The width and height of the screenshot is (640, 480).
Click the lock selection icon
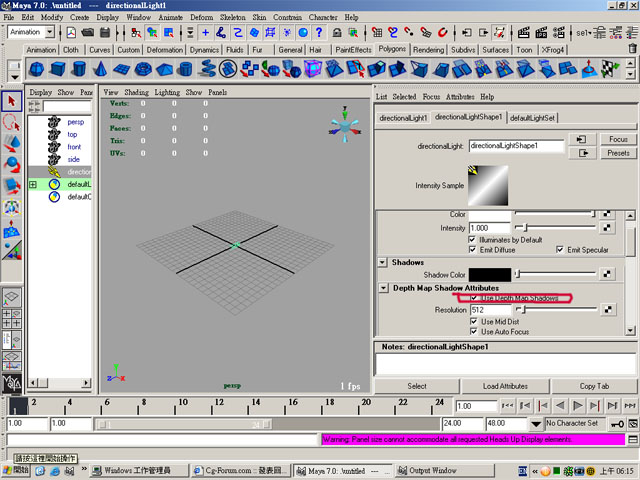337,32
